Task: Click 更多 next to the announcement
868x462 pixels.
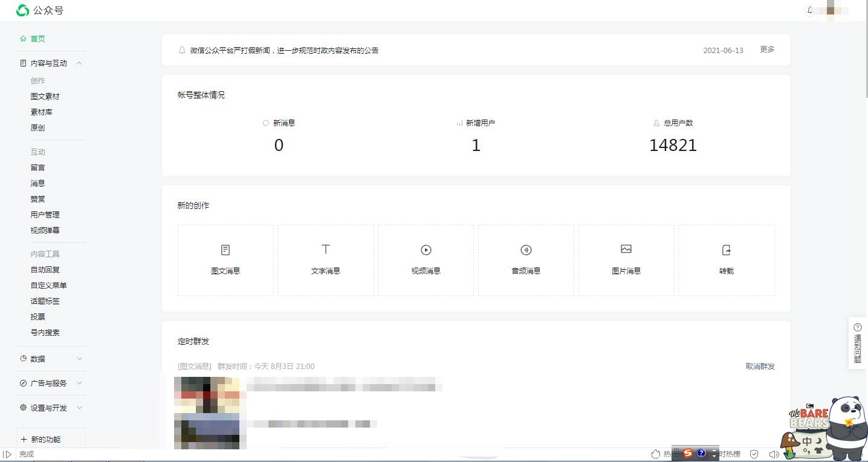Action: click(x=767, y=50)
